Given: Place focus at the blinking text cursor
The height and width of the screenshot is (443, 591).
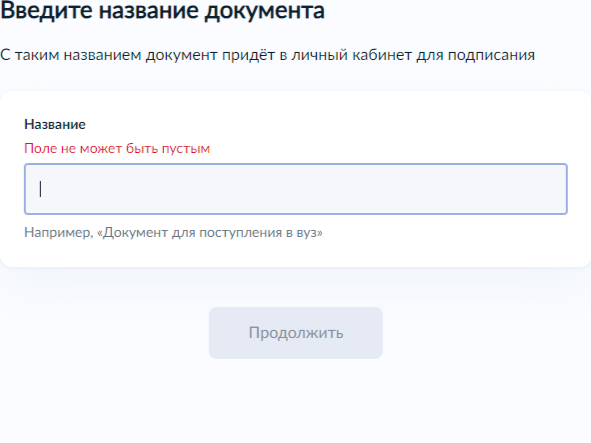Looking at the screenshot, I should click(40, 189).
